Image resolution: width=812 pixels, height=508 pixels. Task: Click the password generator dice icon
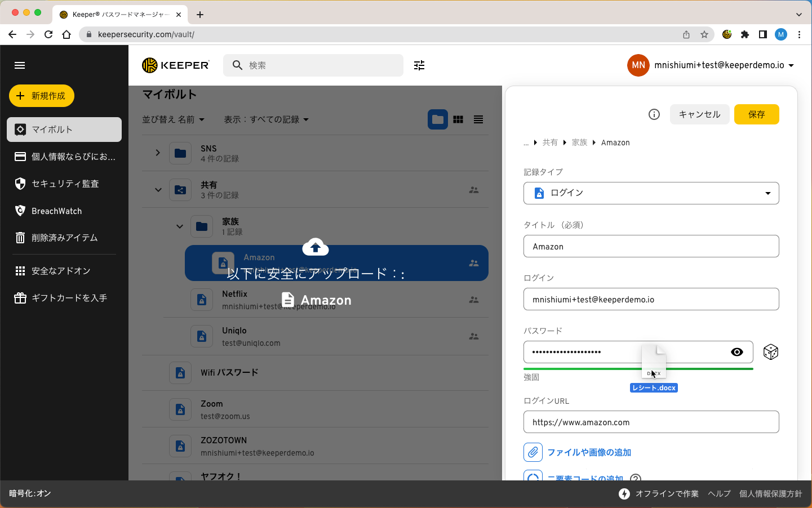(x=770, y=352)
